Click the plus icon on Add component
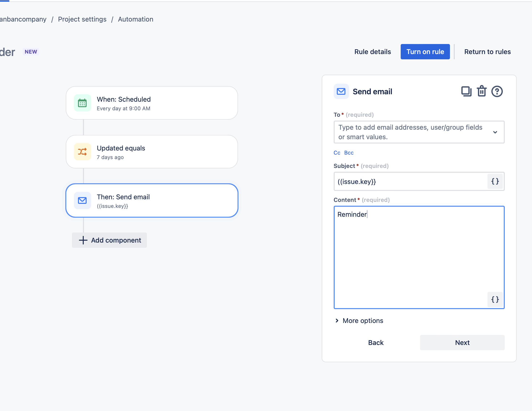This screenshot has width=532, height=411. [x=83, y=240]
